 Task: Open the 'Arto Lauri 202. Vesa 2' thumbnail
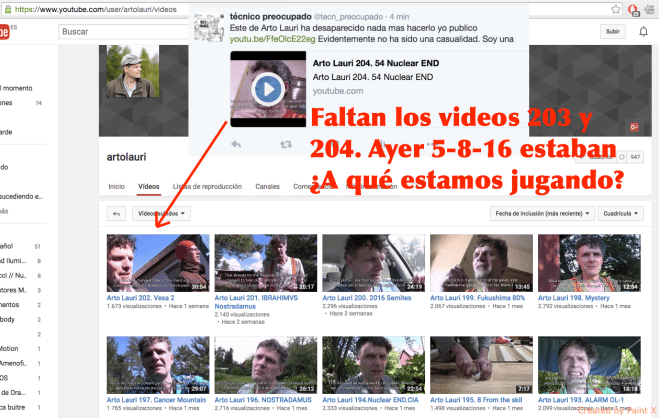[x=157, y=262]
